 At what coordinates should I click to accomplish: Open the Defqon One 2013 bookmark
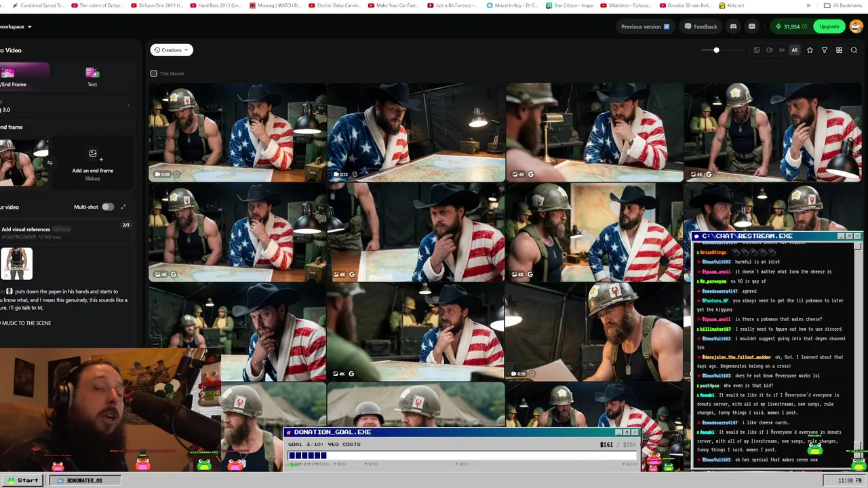(157, 5)
